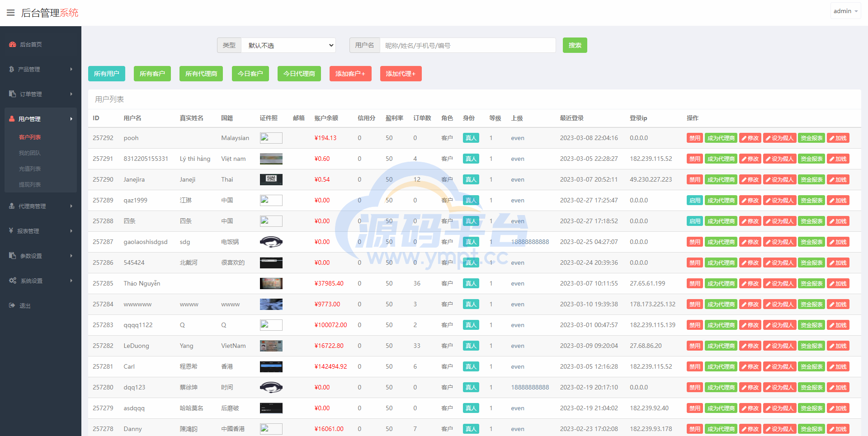This screenshot has height=436, width=868.
Task: Click 禁用 toggle for user Danny
Action: tap(695, 429)
